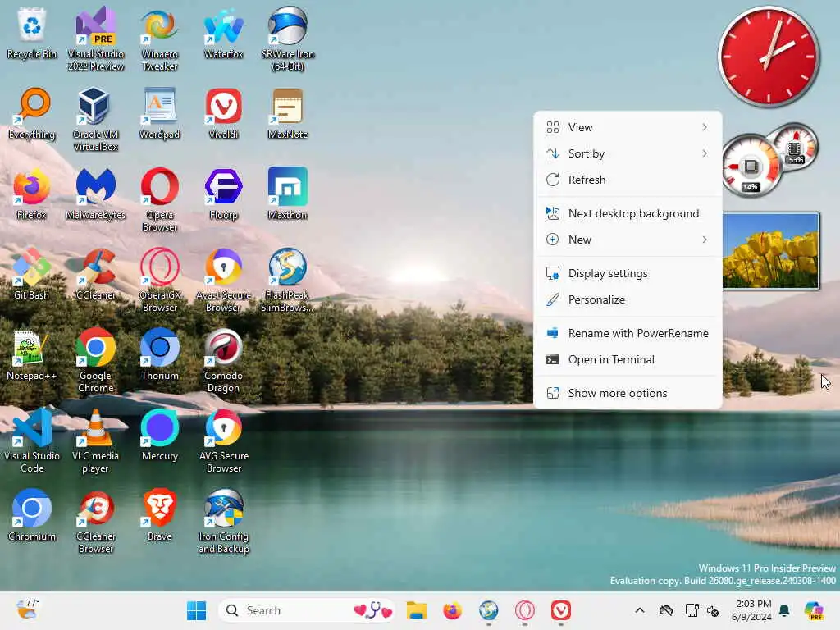Show hidden system tray icons
This screenshot has width=840, height=630.
(640, 610)
